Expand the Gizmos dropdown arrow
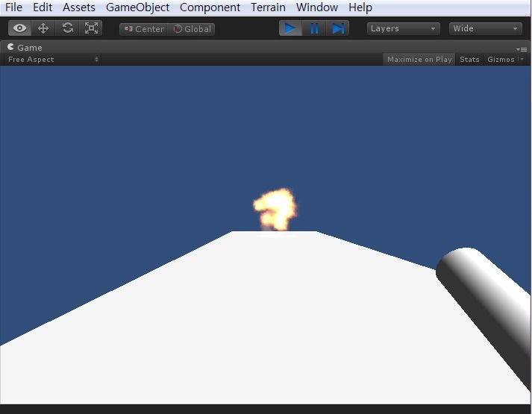The height and width of the screenshot is (414, 532). [522, 60]
